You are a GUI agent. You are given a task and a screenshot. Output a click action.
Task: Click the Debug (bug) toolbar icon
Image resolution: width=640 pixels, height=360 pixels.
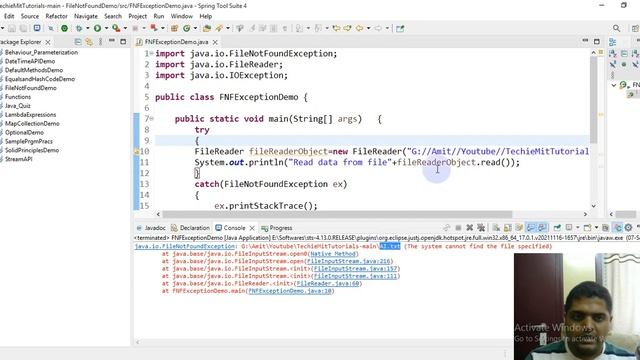[79, 28]
